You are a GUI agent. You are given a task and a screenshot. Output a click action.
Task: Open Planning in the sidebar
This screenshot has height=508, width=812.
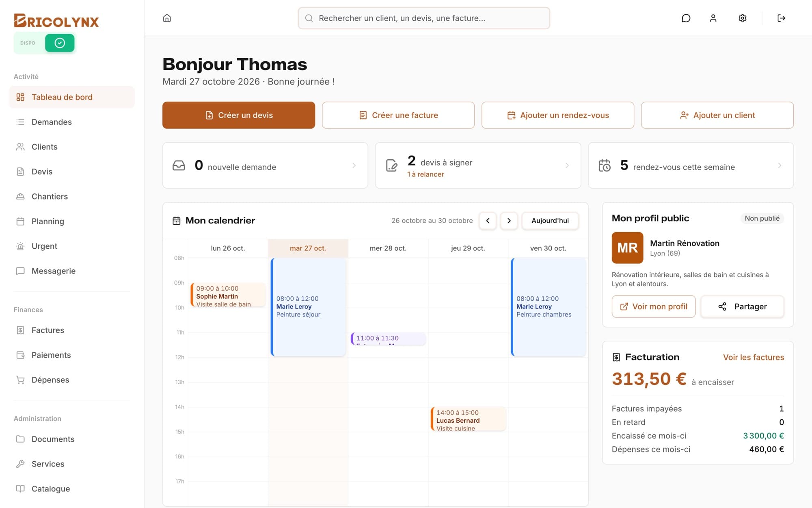point(72,221)
